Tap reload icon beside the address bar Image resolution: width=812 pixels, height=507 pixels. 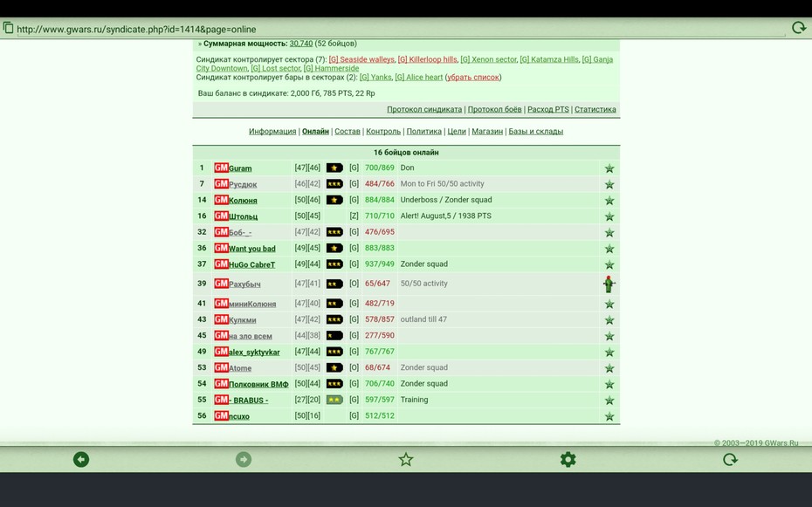pos(799,27)
